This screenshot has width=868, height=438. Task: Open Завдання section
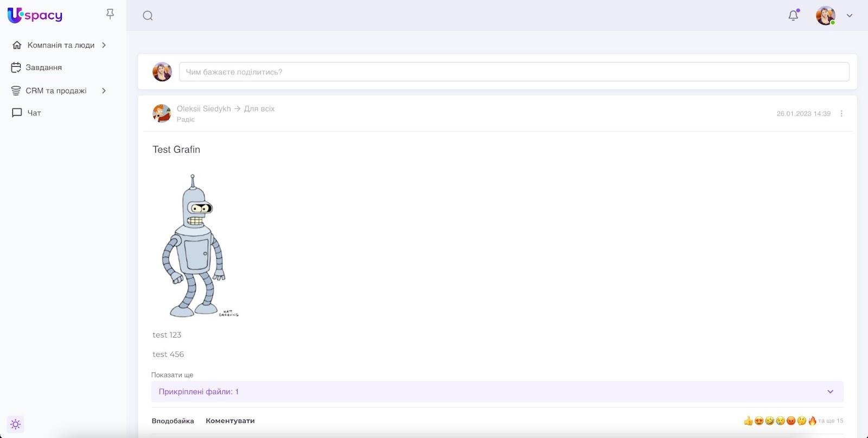(x=44, y=68)
